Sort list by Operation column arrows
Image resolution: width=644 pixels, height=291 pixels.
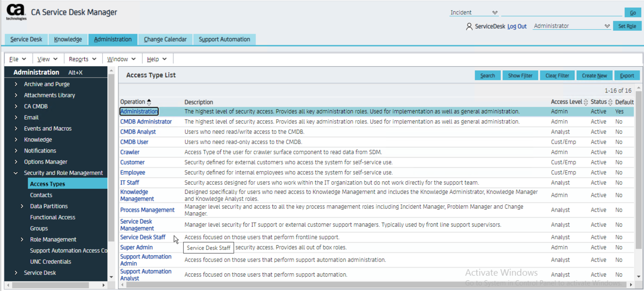coord(149,102)
